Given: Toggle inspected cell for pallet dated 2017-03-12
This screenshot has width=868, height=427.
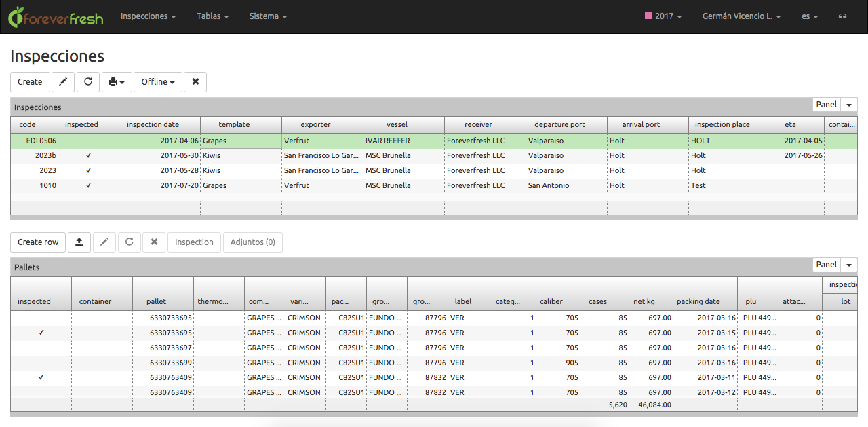Looking at the screenshot, I should pos(41,392).
